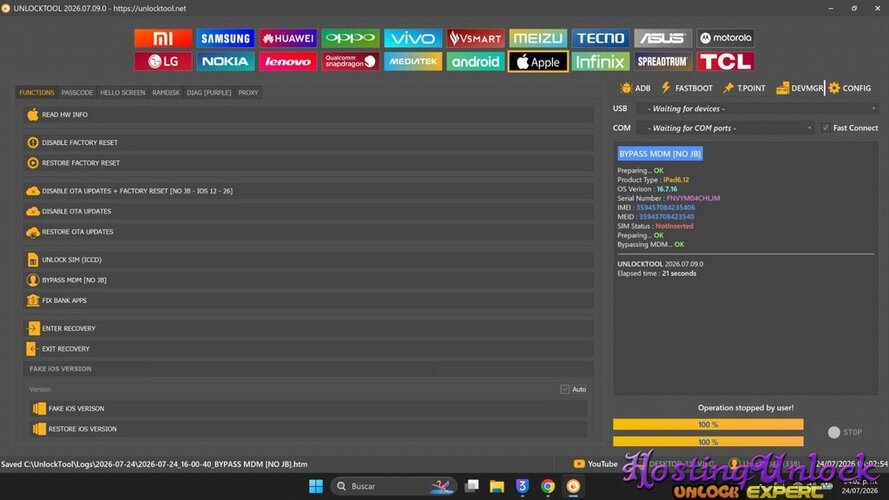This screenshot has width=889, height=500.
Task: Select the Apple brand logo
Action: tap(538, 61)
